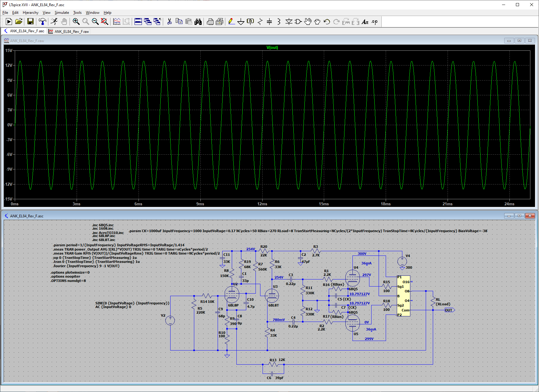539x392 pixels.
Task: Click the Zoom Out magnifier icon
Action: coord(95,22)
